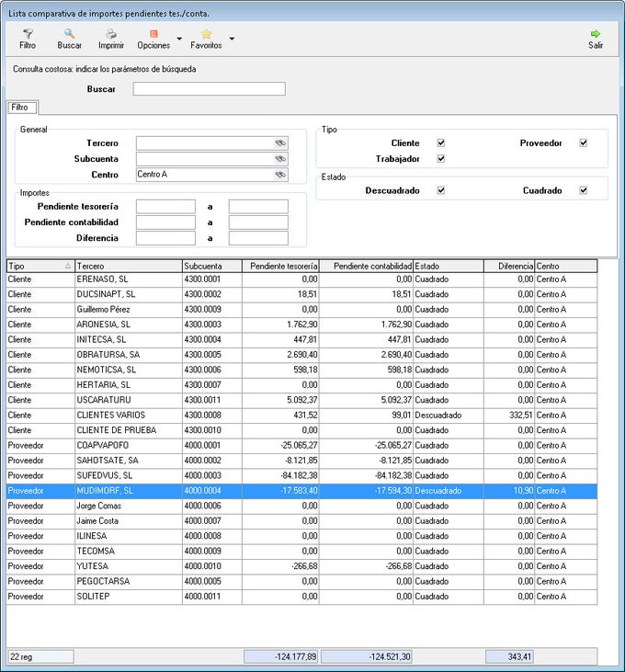
Task: Click difference value 332,51
Action: [521, 416]
